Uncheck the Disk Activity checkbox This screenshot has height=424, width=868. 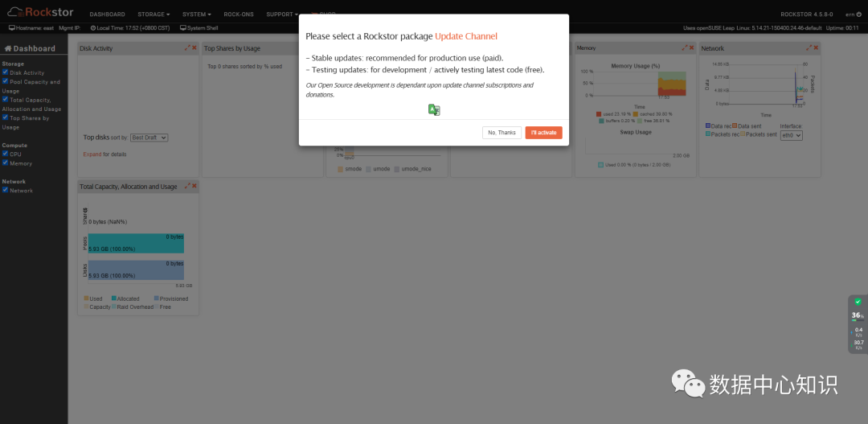[5, 72]
